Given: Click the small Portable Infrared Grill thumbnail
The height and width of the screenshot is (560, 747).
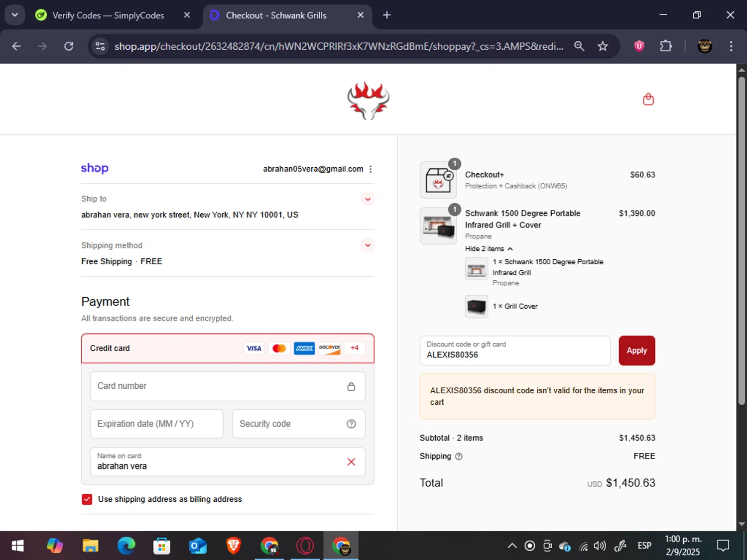Looking at the screenshot, I should click(x=477, y=269).
